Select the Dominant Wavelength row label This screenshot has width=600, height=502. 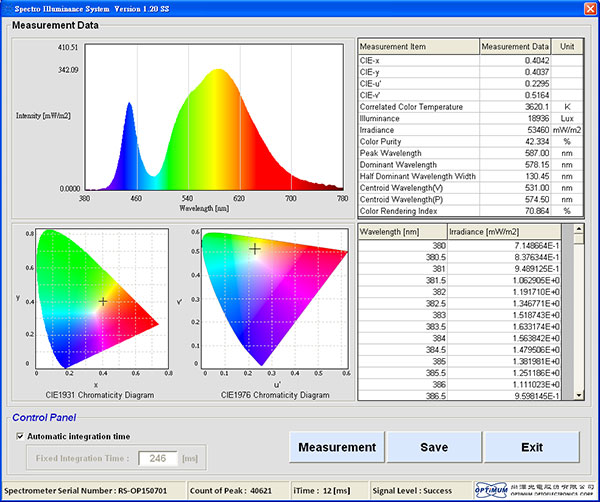(398, 165)
